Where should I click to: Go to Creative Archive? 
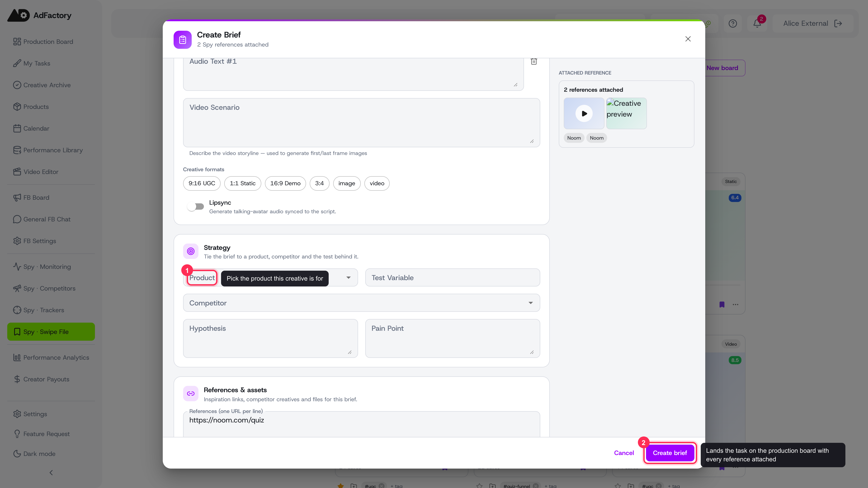coord(51,85)
